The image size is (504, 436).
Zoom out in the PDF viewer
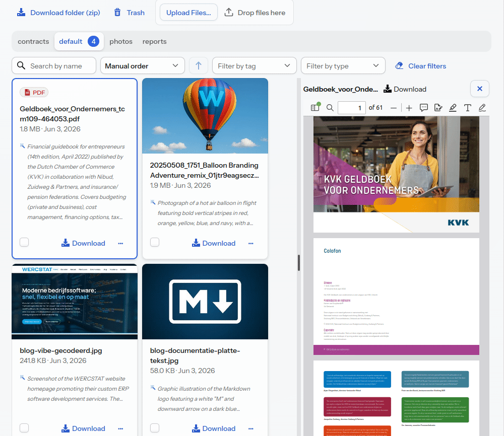394,108
